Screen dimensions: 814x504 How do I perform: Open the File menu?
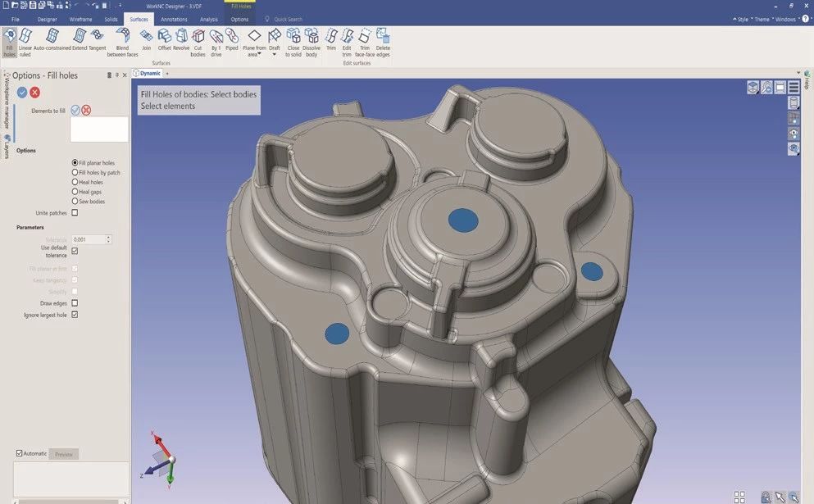pyautogui.click(x=16, y=19)
